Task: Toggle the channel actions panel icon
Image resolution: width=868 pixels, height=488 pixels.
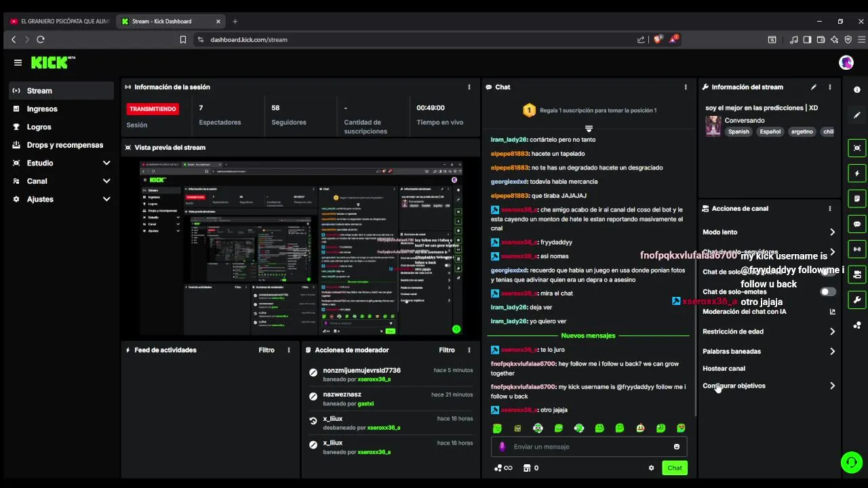Action: click(857, 274)
